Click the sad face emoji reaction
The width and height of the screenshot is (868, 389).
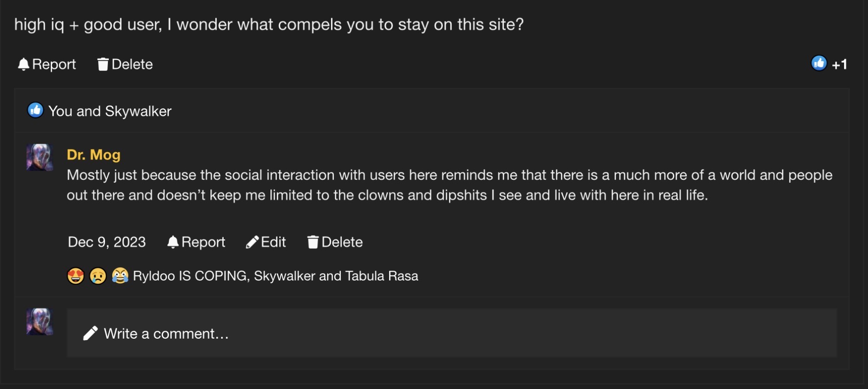[98, 276]
